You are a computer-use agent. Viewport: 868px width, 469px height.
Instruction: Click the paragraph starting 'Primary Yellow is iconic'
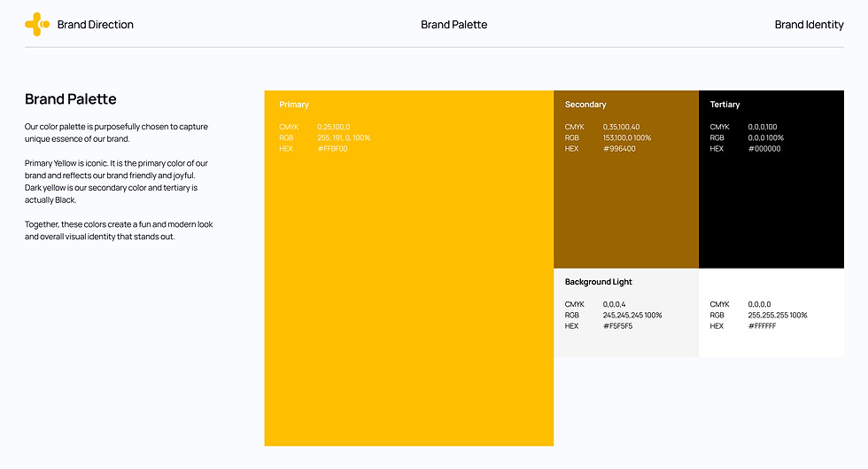click(116, 181)
